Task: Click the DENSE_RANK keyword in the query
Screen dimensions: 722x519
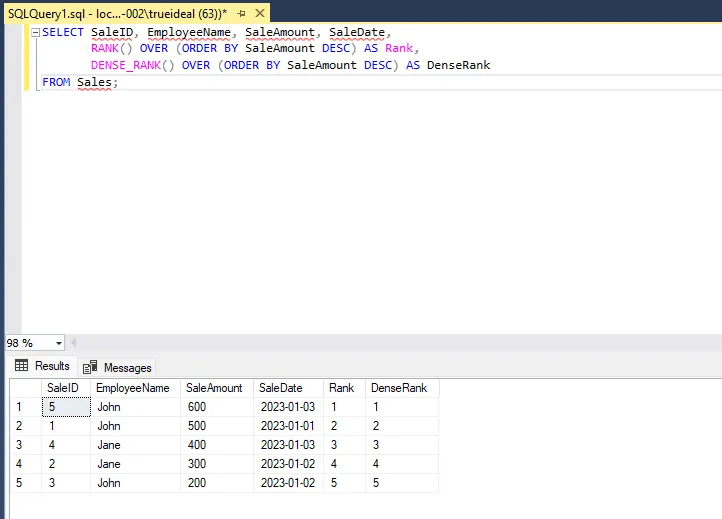Action: coord(126,65)
